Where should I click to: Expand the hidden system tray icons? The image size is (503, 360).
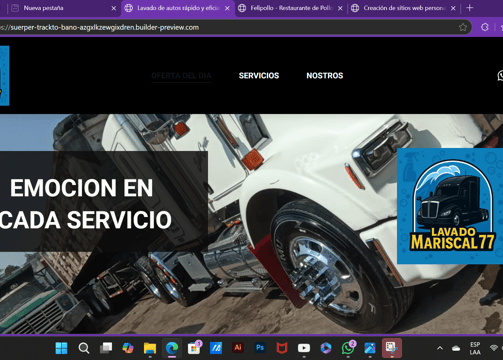click(440, 348)
